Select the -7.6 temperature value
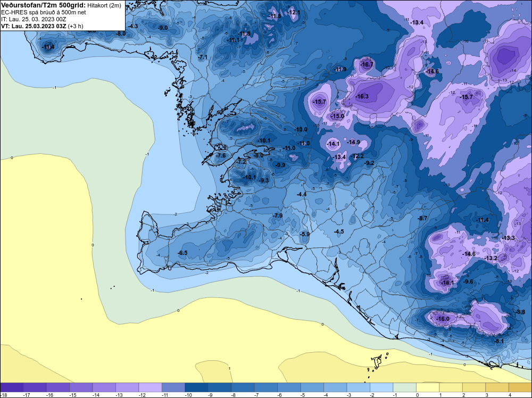Screen dimensions: 532x398 click(221, 155)
